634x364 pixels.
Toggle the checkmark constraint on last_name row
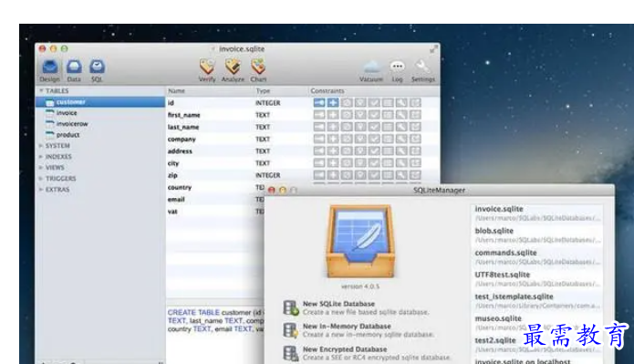click(x=374, y=127)
